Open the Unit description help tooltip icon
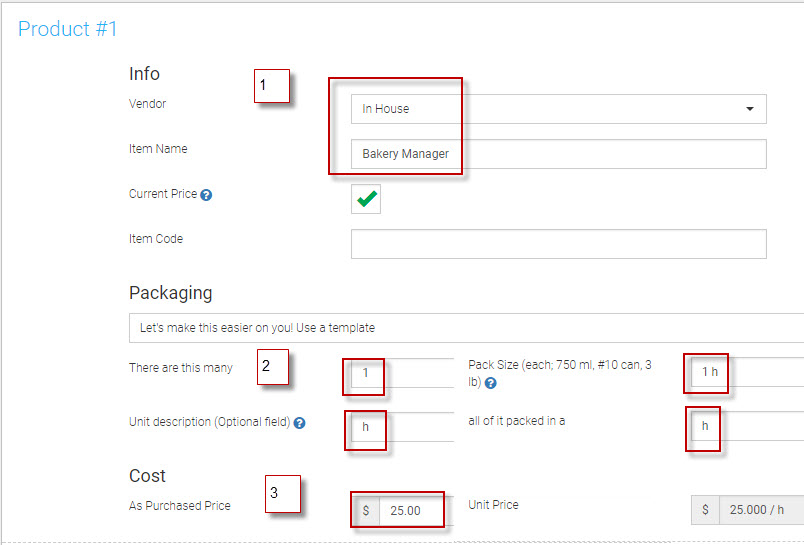804x545 pixels. point(300,423)
